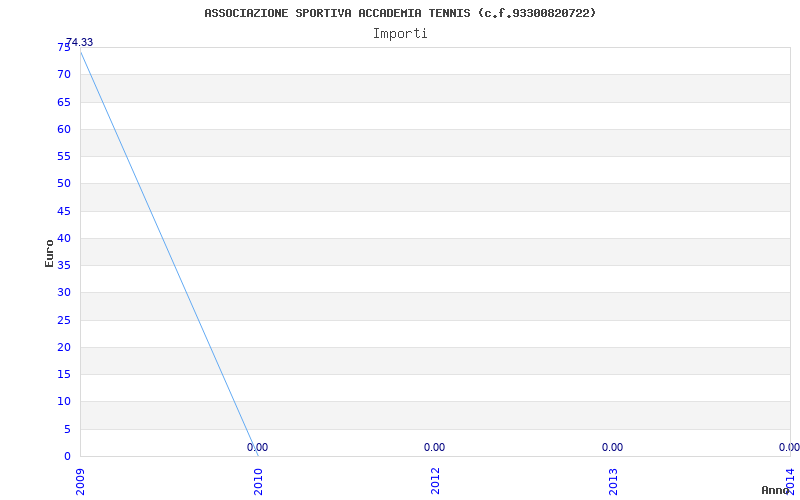Viewport: 800px width, 500px height.
Task: Click the 70 y-axis tick label
Action: click(x=64, y=74)
